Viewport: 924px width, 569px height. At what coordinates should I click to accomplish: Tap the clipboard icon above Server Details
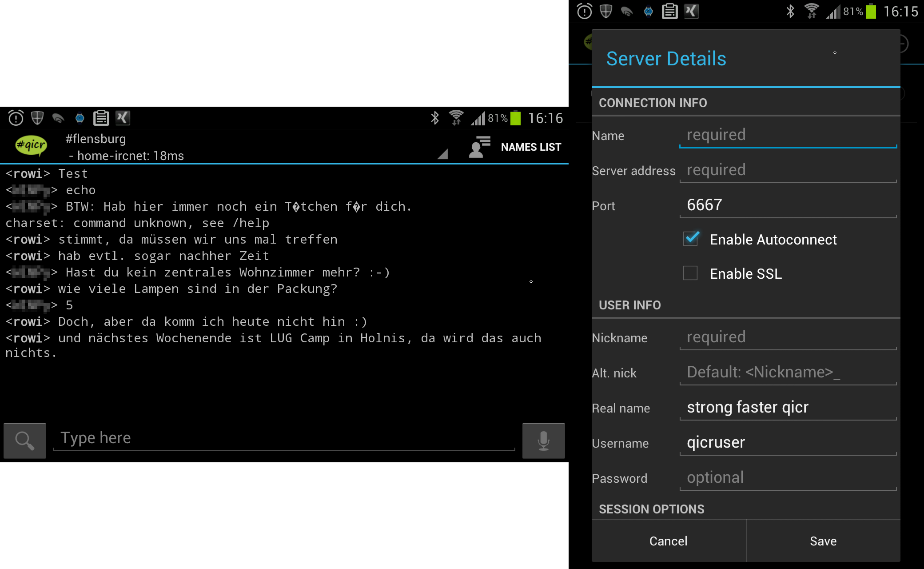tap(670, 11)
